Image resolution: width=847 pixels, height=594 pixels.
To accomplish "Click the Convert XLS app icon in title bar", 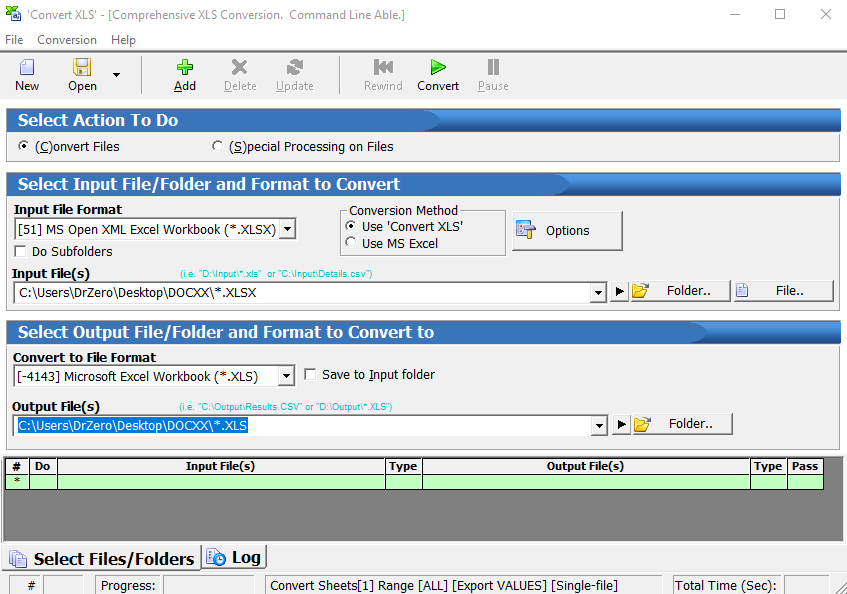I will tap(14, 14).
